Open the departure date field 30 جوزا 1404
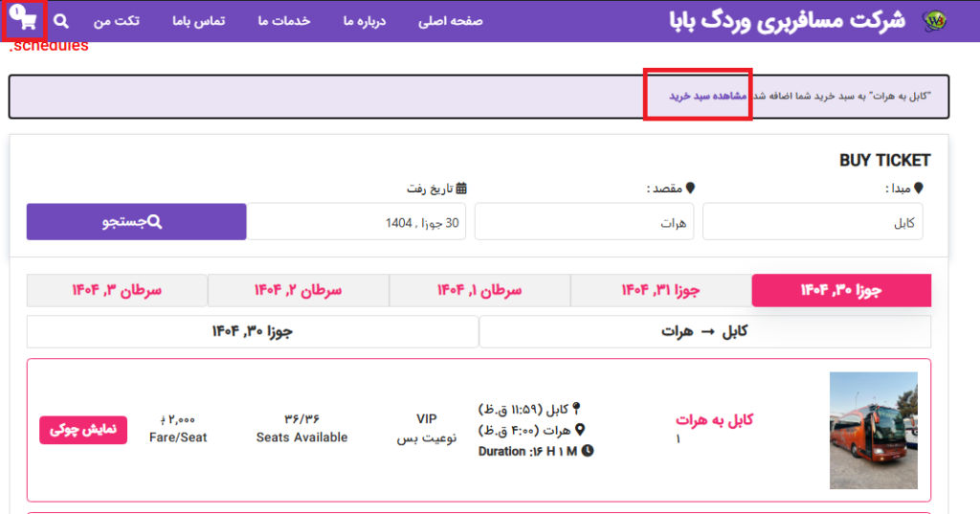Image resolution: width=980 pixels, height=514 pixels. tap(356, 221)
